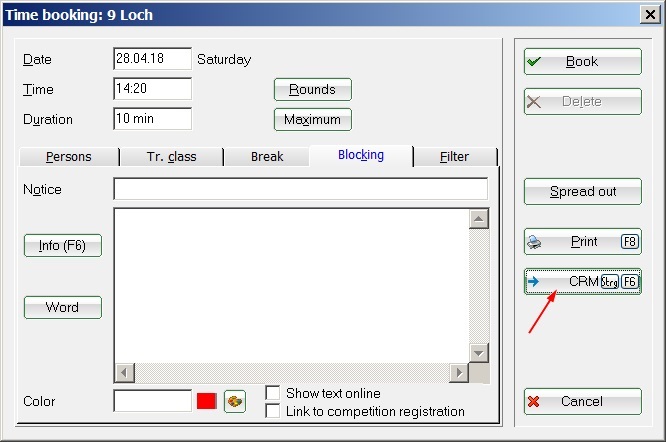Close the Time booking window with X
This screenshot has height=442, width=666.
coord(650,15)
